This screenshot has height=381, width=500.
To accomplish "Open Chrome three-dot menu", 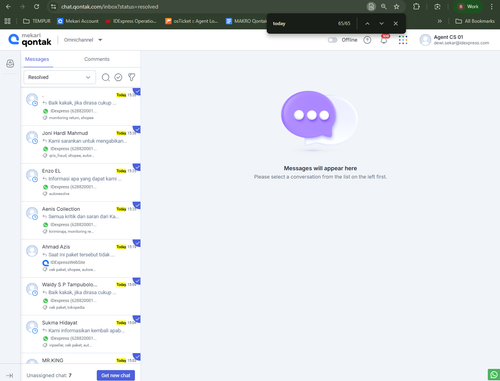I will pyautogui.click(x=492, y=7).
